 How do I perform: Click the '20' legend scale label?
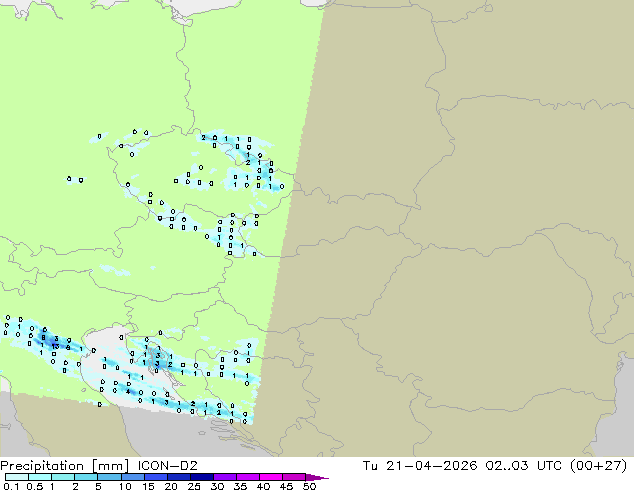point(171,486)
